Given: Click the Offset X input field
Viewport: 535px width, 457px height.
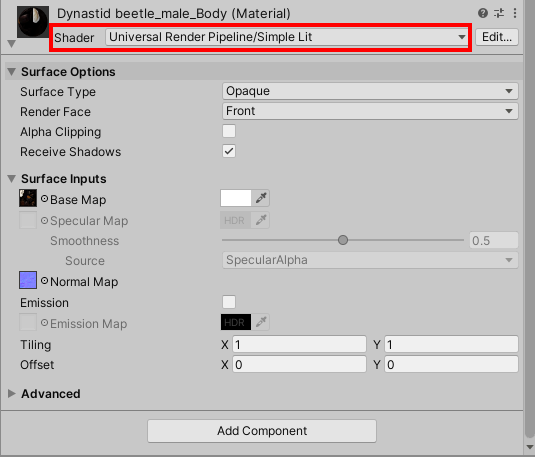Looking at the screenshot, I should [299, 365].
